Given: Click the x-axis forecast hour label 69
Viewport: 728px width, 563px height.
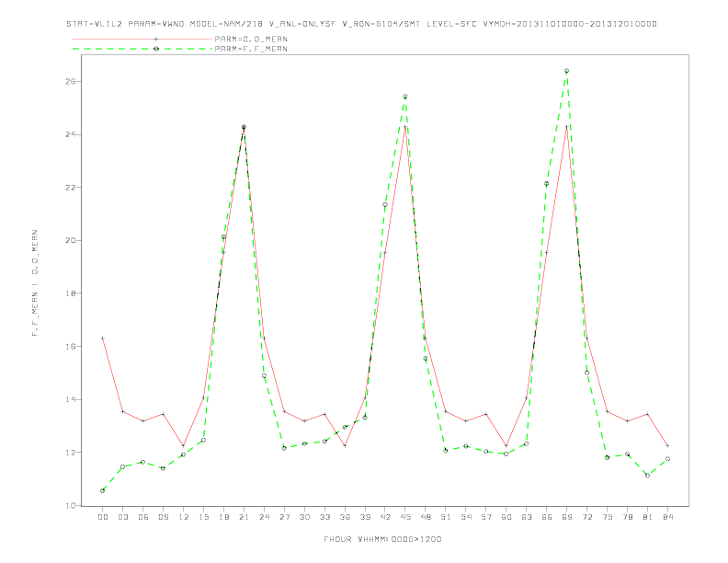Looking at the screenshot, I should [567, 517].
